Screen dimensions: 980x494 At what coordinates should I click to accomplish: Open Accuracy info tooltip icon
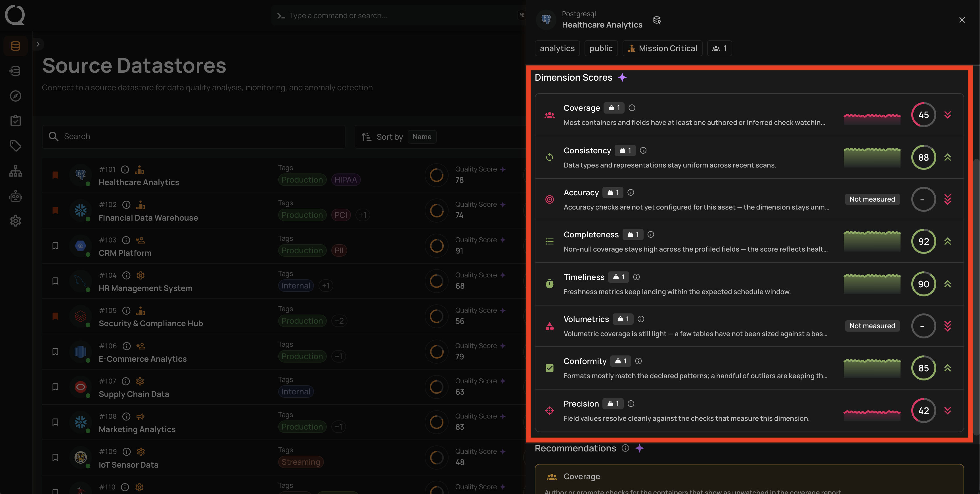tap(631, 192)
